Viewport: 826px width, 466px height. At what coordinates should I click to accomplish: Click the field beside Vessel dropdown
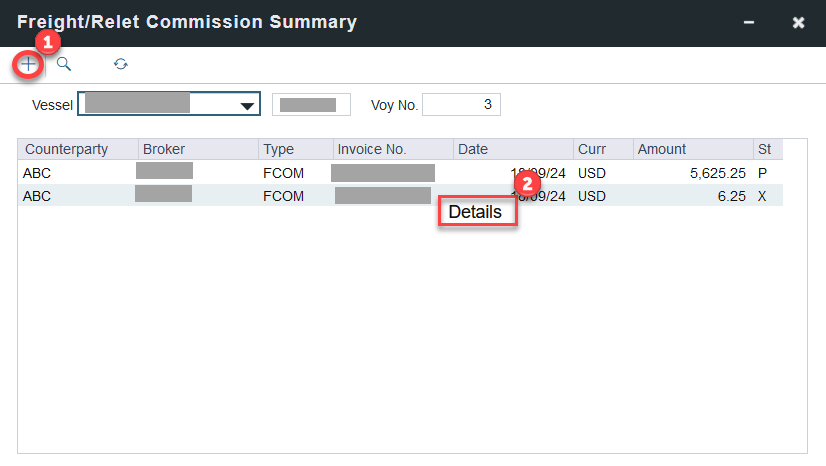point(311,105)
